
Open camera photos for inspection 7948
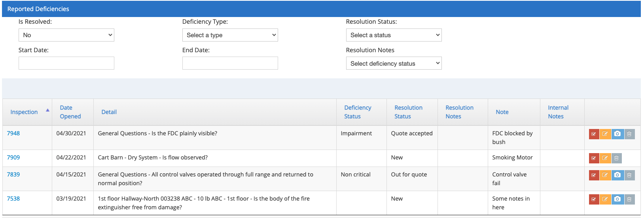pos(617,134)
